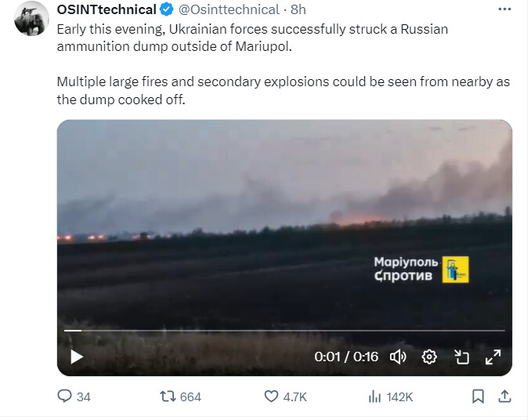View tweet analytics bar chart icon
The height and width of the screenshot is (420, 531).
tap(374, 396)
